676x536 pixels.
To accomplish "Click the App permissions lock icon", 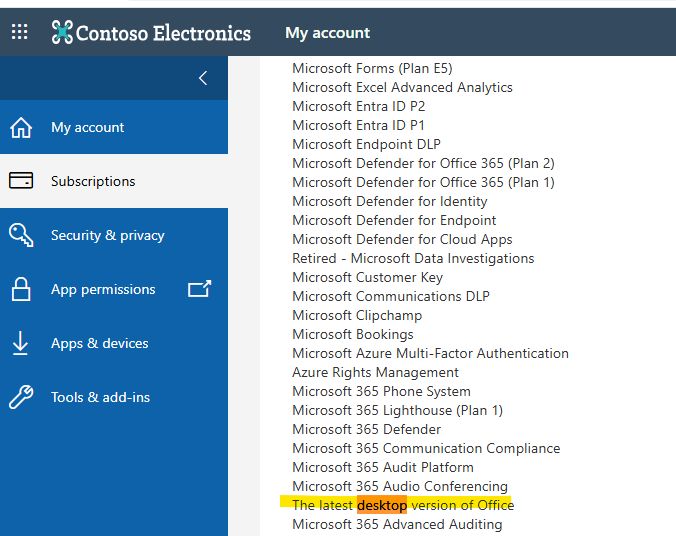I will tap(21, 289).
